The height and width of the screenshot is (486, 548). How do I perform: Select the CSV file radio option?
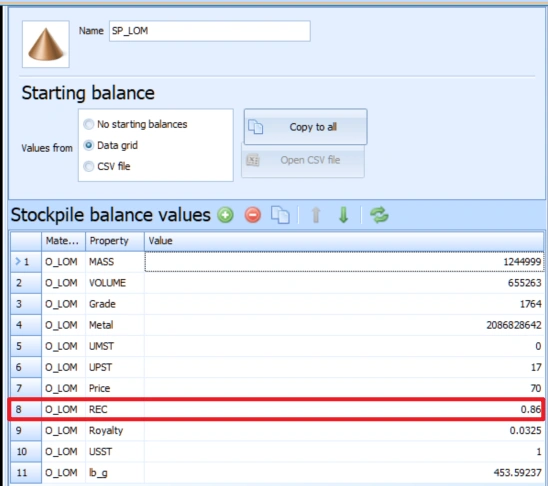click(107, 166)
